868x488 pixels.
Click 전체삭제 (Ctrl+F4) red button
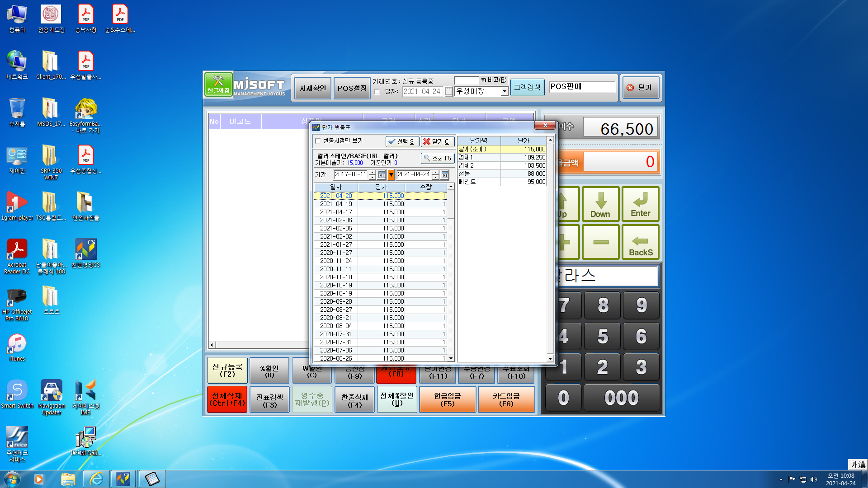[x=227, y=399]
